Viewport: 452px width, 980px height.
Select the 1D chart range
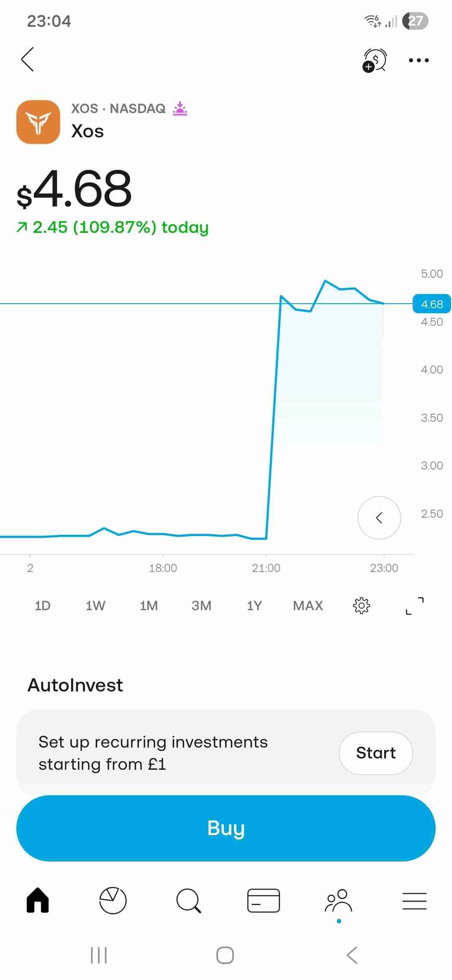coord(43,606)
